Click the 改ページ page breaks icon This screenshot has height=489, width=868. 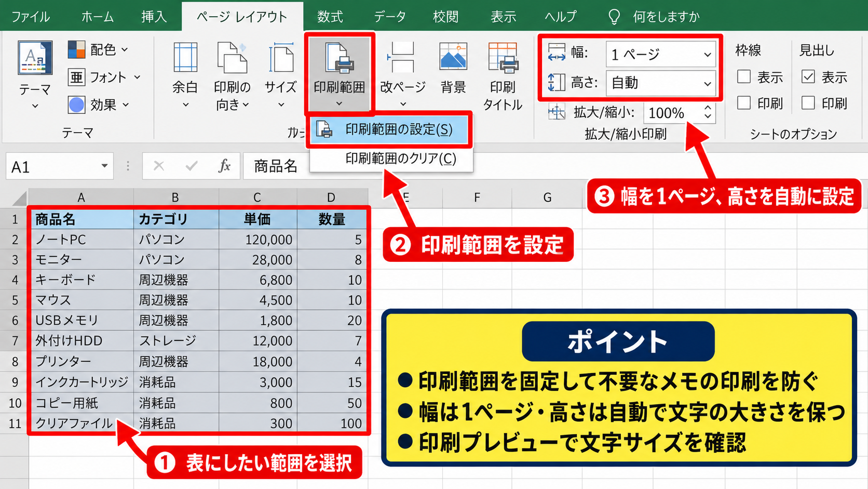tap(402, 58)
